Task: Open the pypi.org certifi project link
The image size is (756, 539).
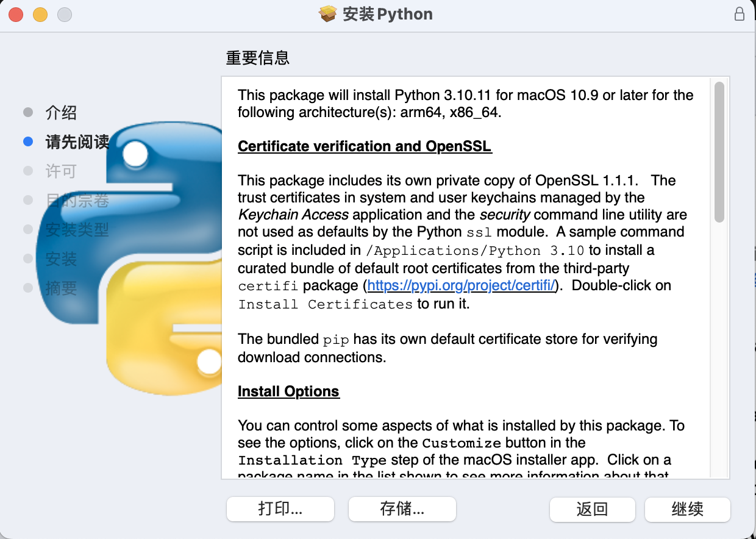Action: pos(461,285)
